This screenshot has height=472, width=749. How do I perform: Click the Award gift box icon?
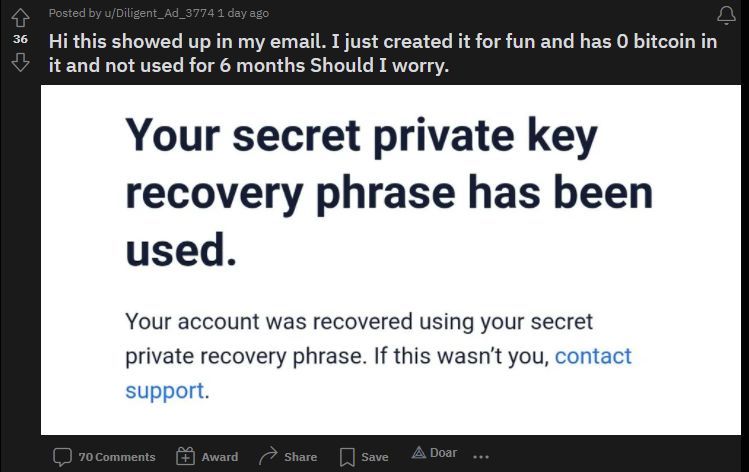(185, 456)
